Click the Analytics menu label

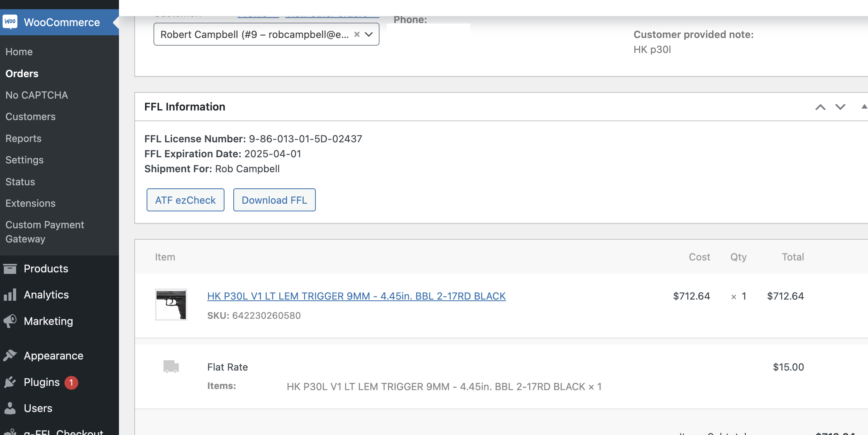click(x=46, y=295)
